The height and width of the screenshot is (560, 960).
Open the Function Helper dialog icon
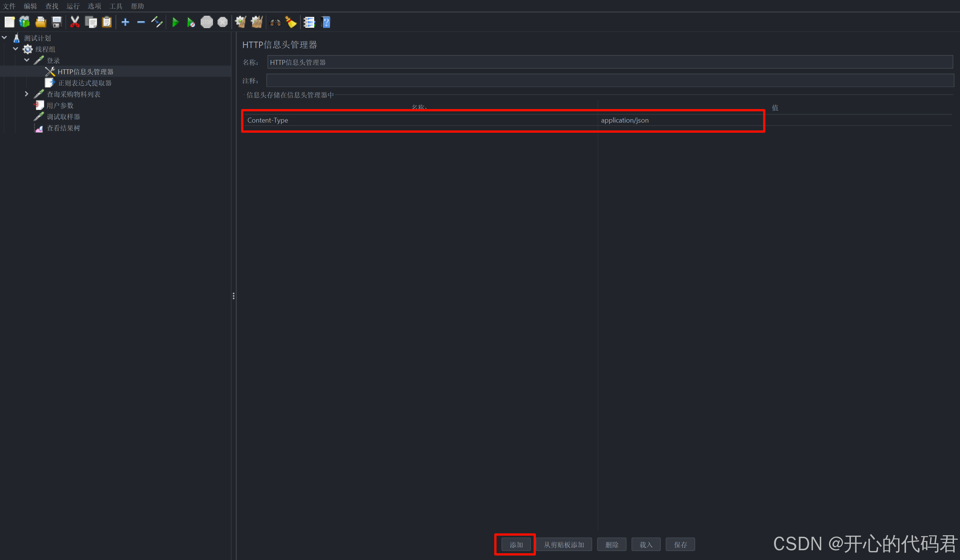(309, 22)
